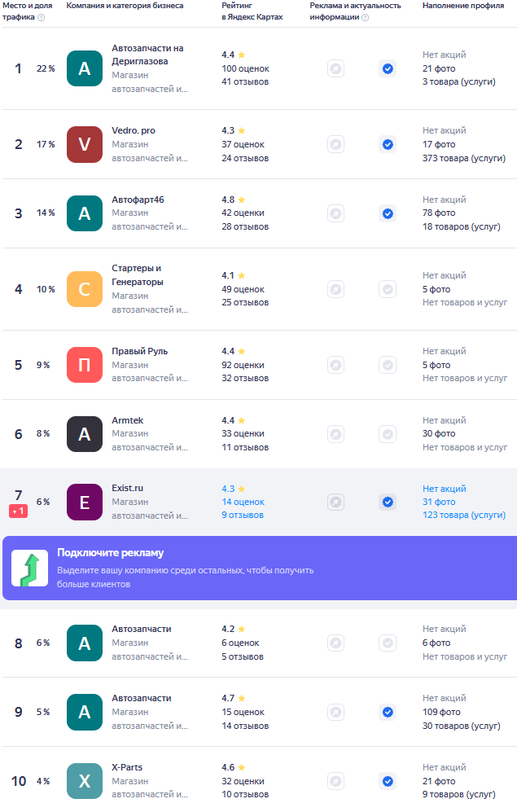Click the blue verified checkmark for Автофарт46
The height and width of the screenshot is (812, 517).
coord(388,213)
